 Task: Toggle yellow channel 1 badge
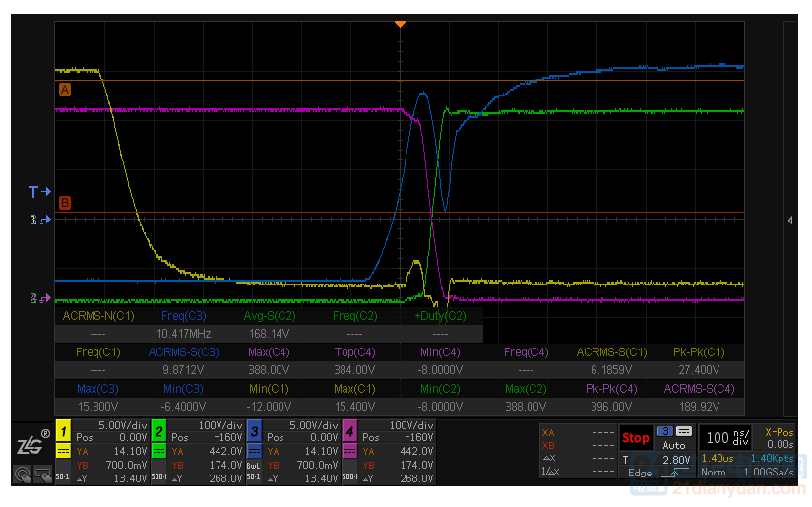(63, 431)
